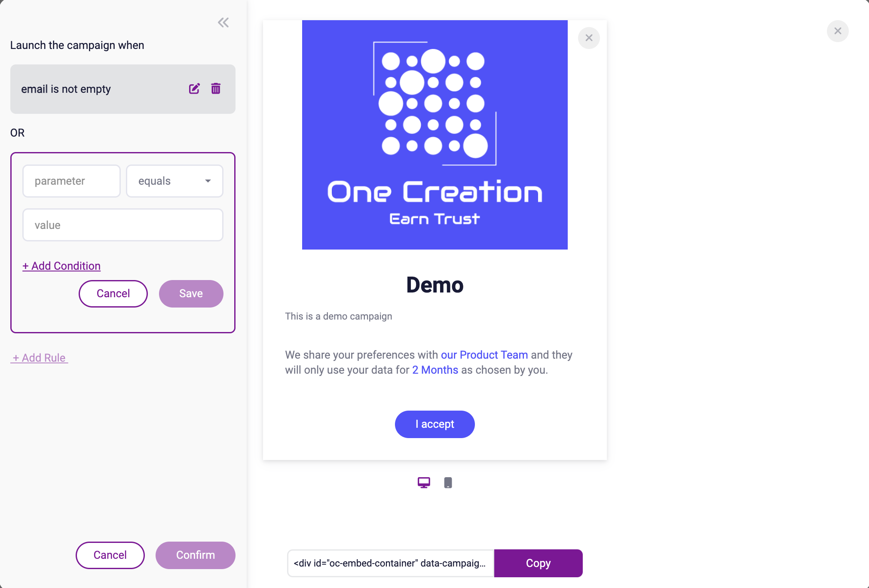The image size is (869, 588).
Task: Click the collapse panel arrow icon
Action: [x=223, y=22]
